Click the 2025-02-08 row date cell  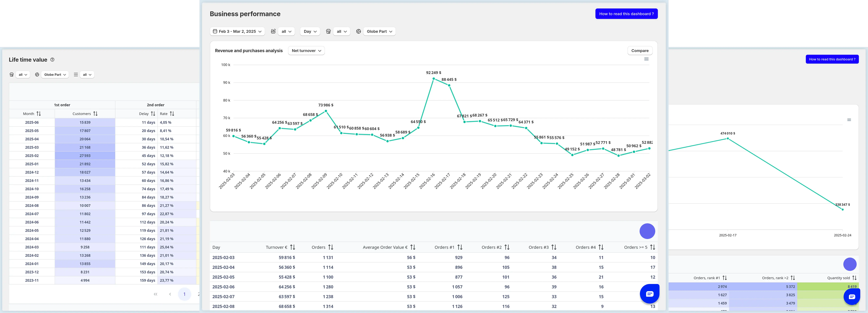click(x=223, y=306)
